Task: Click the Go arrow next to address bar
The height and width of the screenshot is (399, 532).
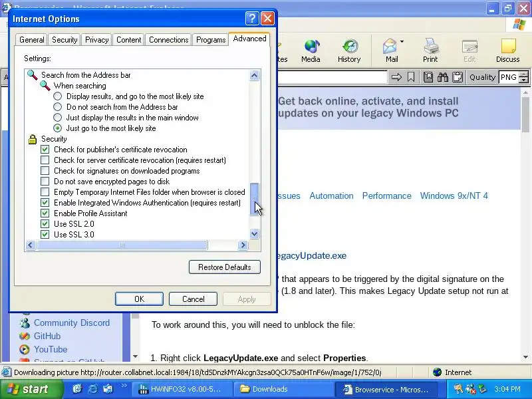Action: (396, 77)
